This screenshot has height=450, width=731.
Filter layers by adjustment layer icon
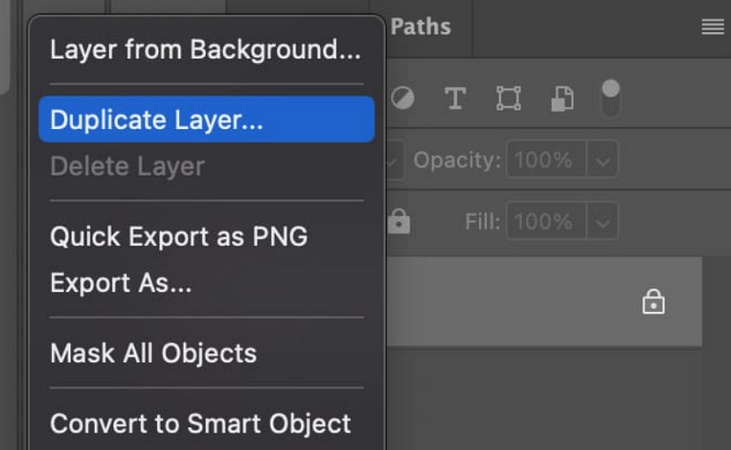[x=402, y=98]
